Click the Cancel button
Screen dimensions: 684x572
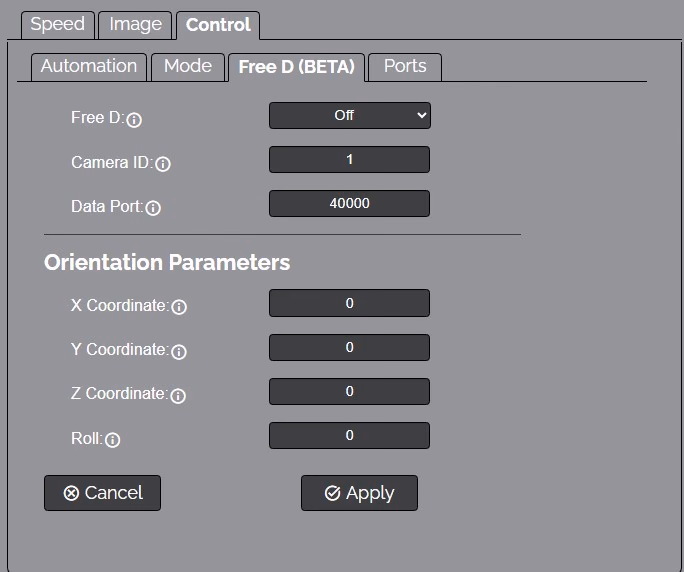pyautogui.click(x=103, y=493)
